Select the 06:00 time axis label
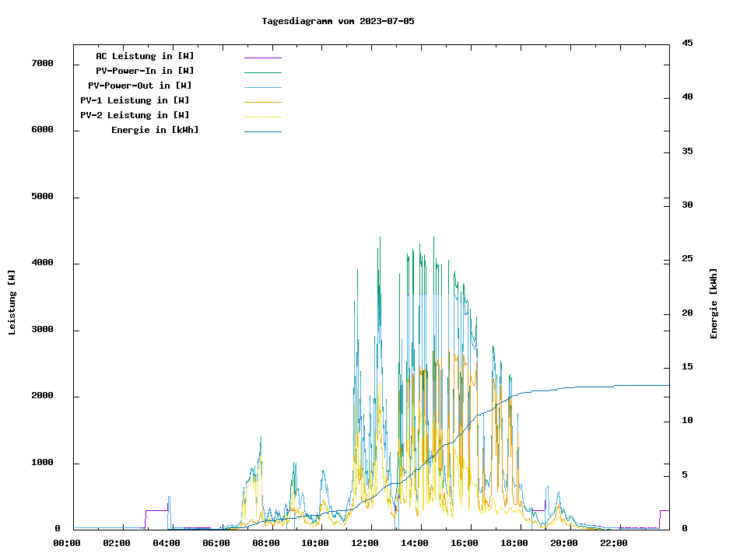Image resolution: width=747 pixels, height=560 pixels. 216,543
